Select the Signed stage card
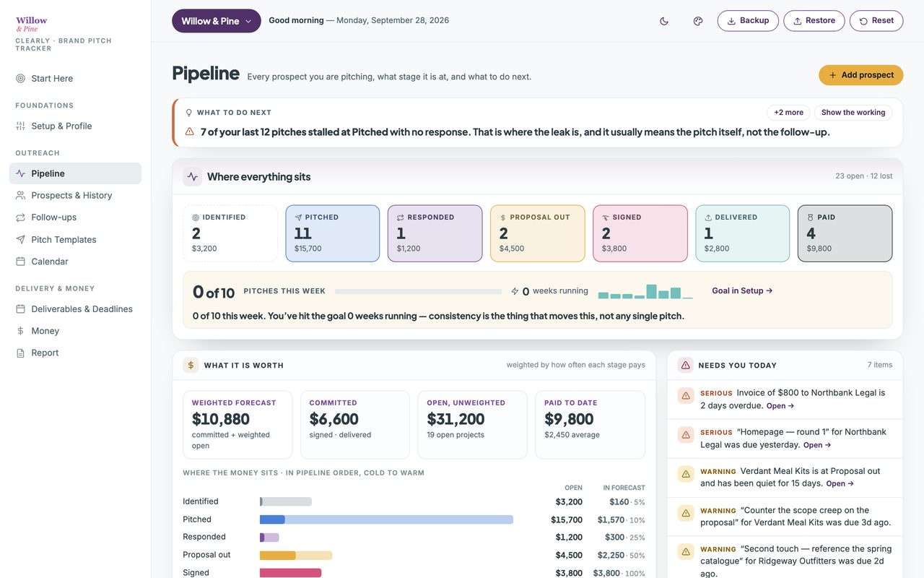Screen dimensions: 924x578 click(x=640, y=233)
